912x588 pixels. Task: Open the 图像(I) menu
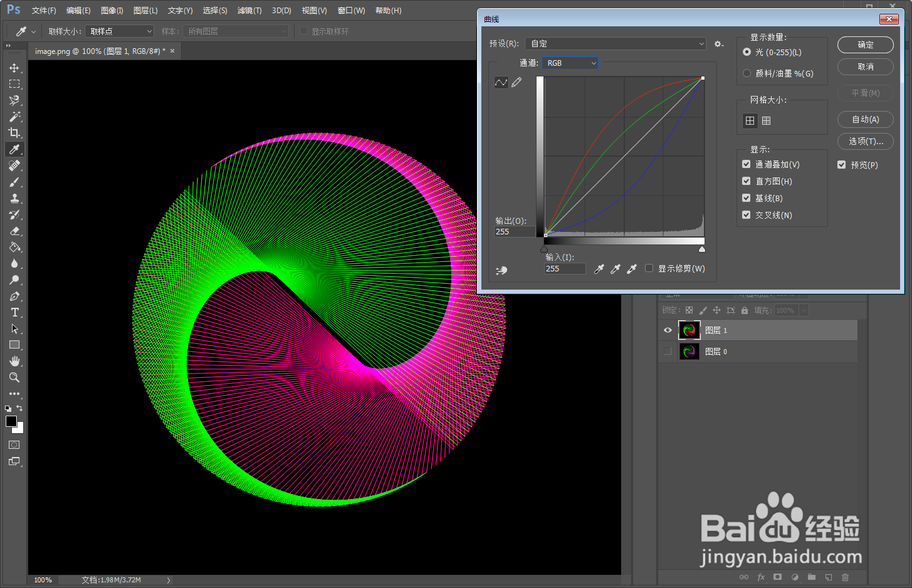[x=112, y=11]
